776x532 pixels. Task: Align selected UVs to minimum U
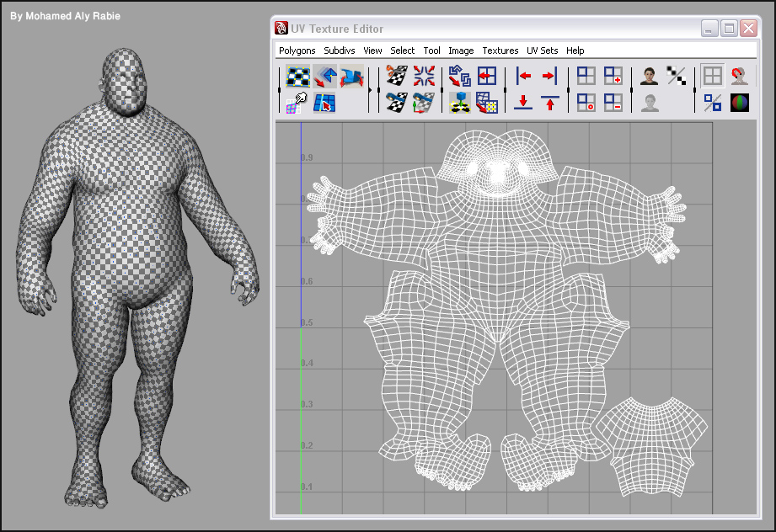pyautogui.click(x=523, y=76)
